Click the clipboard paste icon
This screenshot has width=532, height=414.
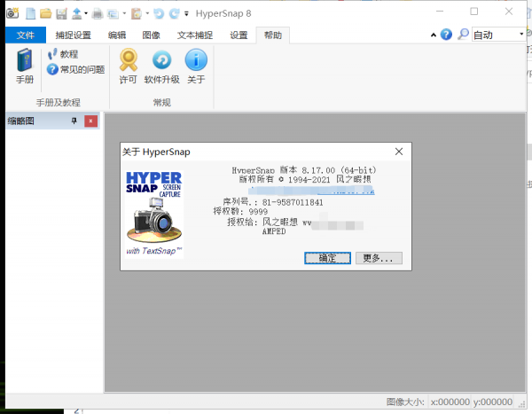tap(137, 13)
